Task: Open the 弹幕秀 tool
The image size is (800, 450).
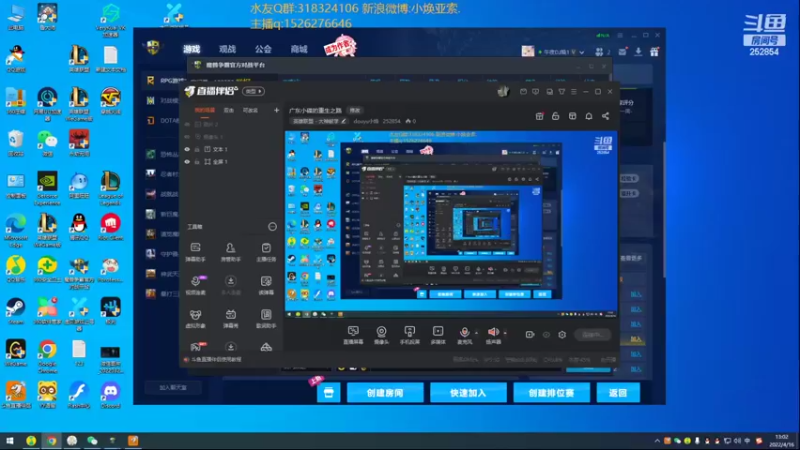Action: coord(231,318)
